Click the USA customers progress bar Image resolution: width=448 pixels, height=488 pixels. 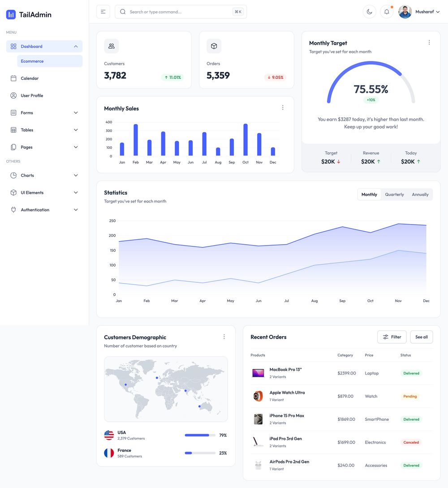coord(200,435)
